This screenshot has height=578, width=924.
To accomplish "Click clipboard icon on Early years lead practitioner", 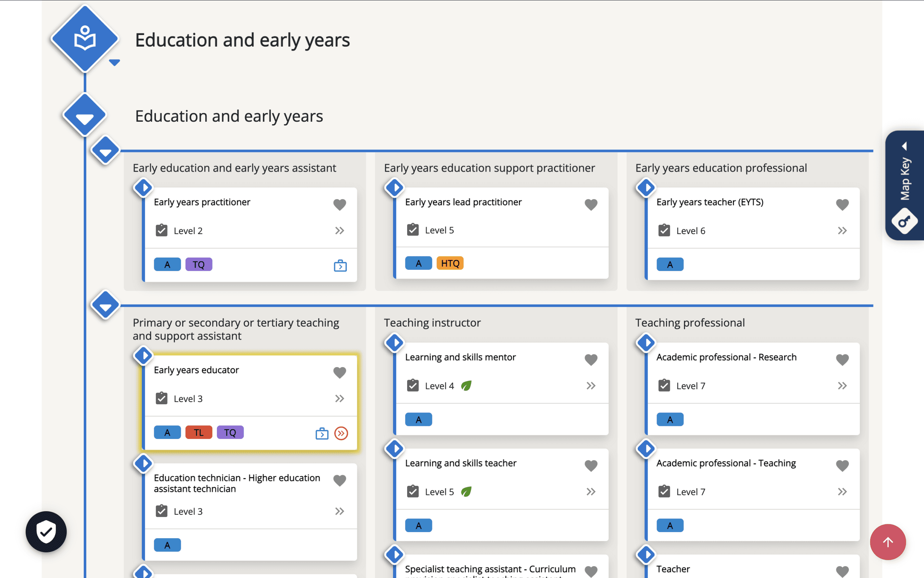I will (413, 229).
